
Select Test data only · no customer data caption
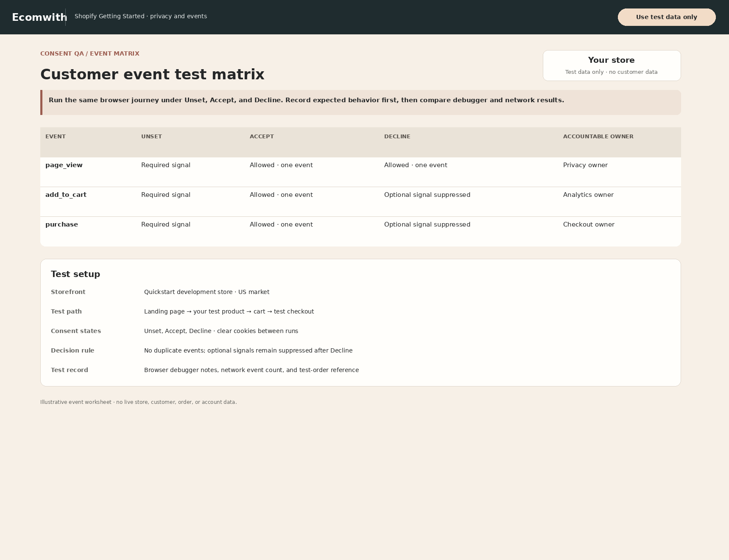612,72
